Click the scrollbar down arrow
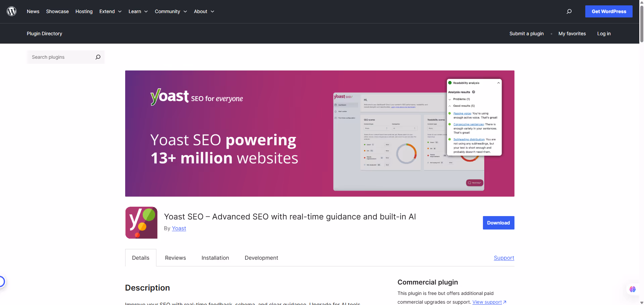The image size is (644, 305). (x=641, y=302)
